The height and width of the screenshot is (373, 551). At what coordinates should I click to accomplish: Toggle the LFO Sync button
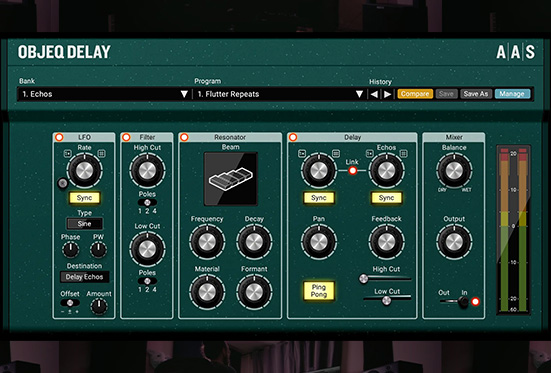coord(84,198)
